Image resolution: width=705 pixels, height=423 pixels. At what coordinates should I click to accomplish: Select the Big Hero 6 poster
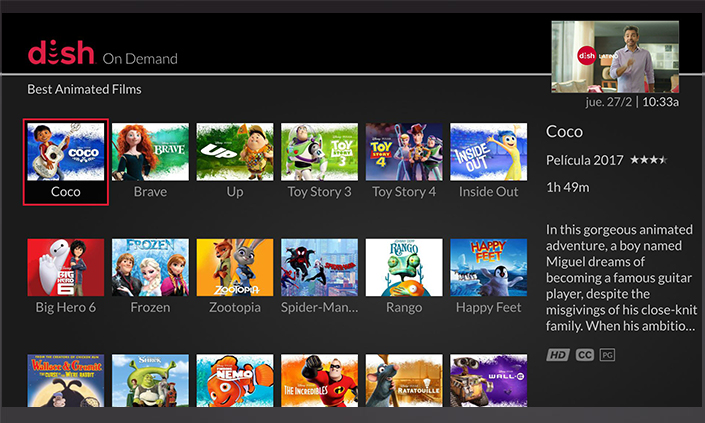(x=66, y=267)
